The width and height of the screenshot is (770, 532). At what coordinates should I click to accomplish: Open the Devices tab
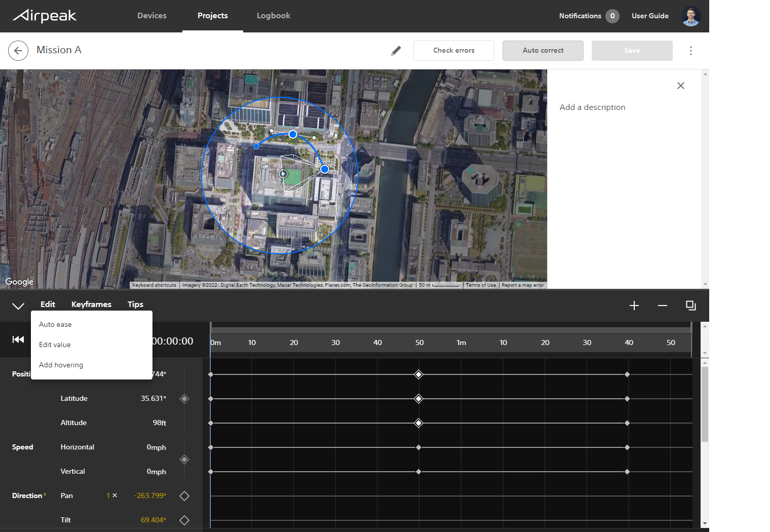152,16
